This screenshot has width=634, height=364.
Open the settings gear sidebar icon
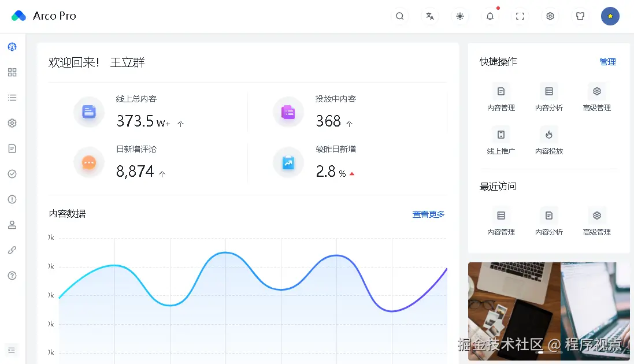pos(12,123)
